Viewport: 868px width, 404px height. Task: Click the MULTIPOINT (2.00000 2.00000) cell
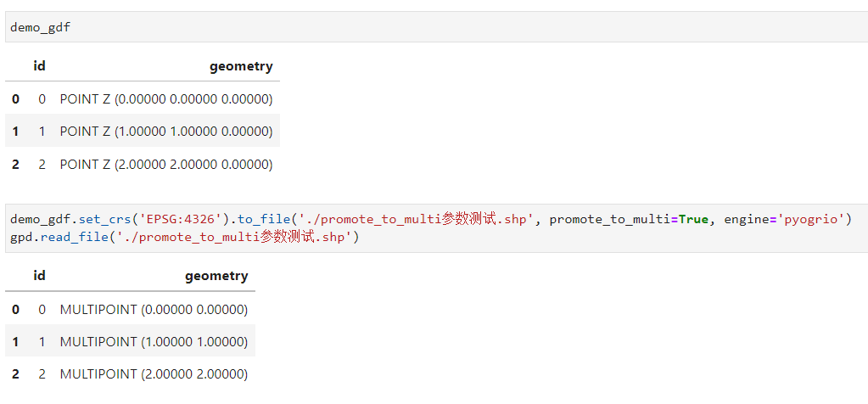pos(154,374)
